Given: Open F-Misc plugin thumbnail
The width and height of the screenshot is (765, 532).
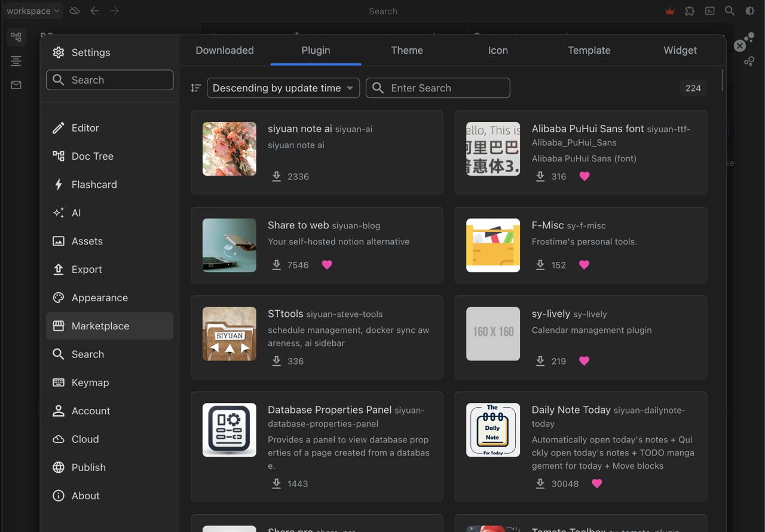Looking at the screenshot, I should 493,245.
